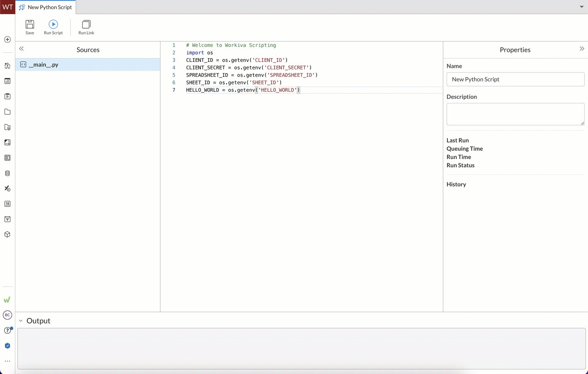Image resolution: width=588 pixels, height=374 pixels.
Task: Click the '# Welcome to Workiva Scripting' comment
Action: tap(231, 45)
